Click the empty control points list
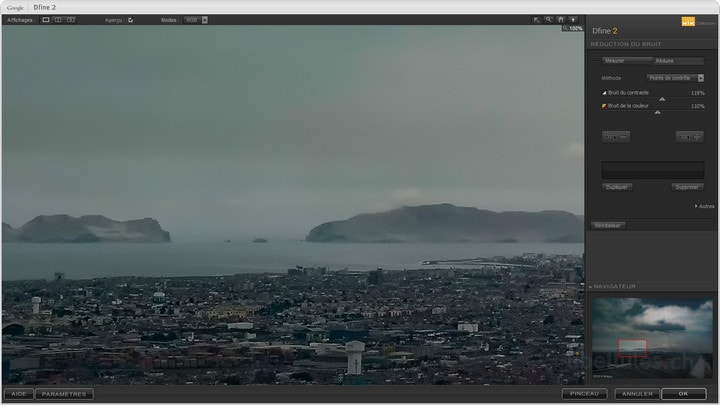 coord(652,170)
